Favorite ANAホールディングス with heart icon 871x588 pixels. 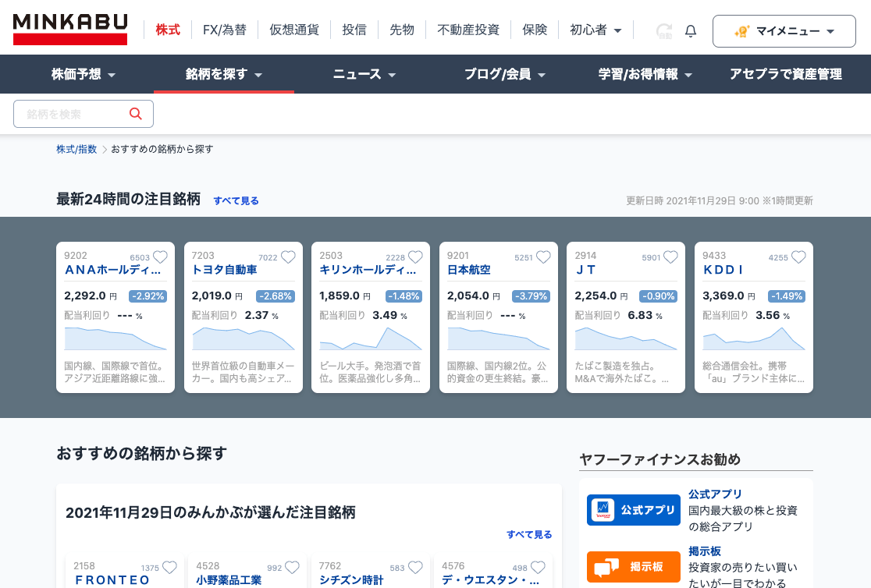click(x=160, y=257)
